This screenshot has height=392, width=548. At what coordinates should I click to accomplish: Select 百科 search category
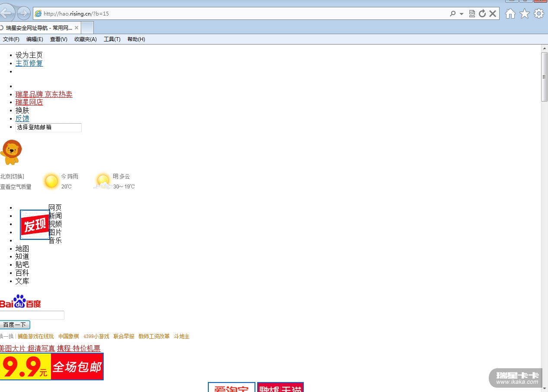click(x=22, y=273)
